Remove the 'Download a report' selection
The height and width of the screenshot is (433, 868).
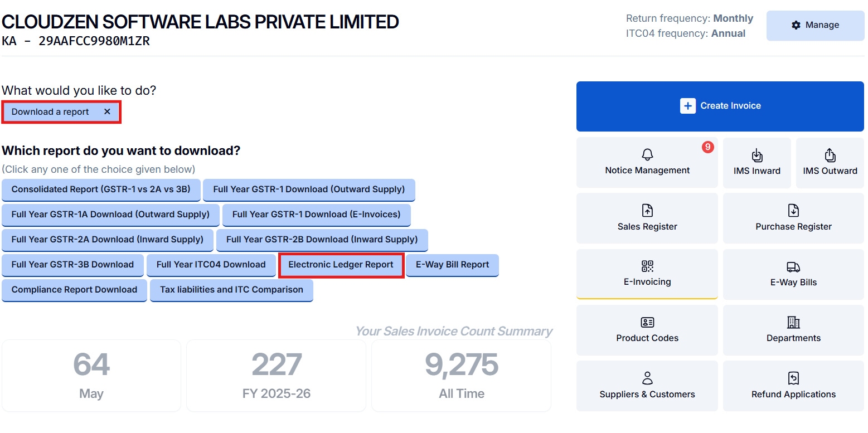coord(107,112)
